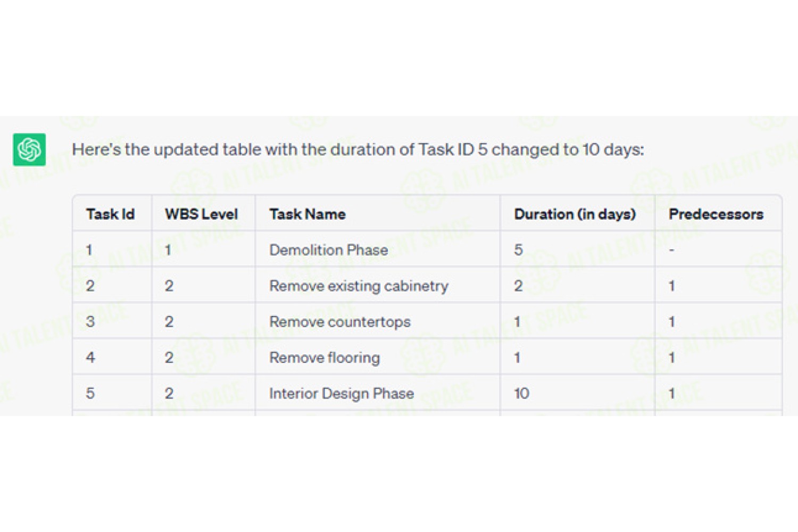
Task: Click the Predecessors column header
Action: 716,214
